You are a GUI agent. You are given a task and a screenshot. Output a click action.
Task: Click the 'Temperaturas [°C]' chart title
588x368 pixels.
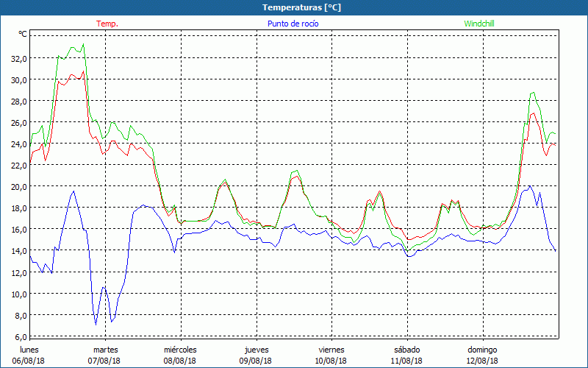(x=301, y=7)
